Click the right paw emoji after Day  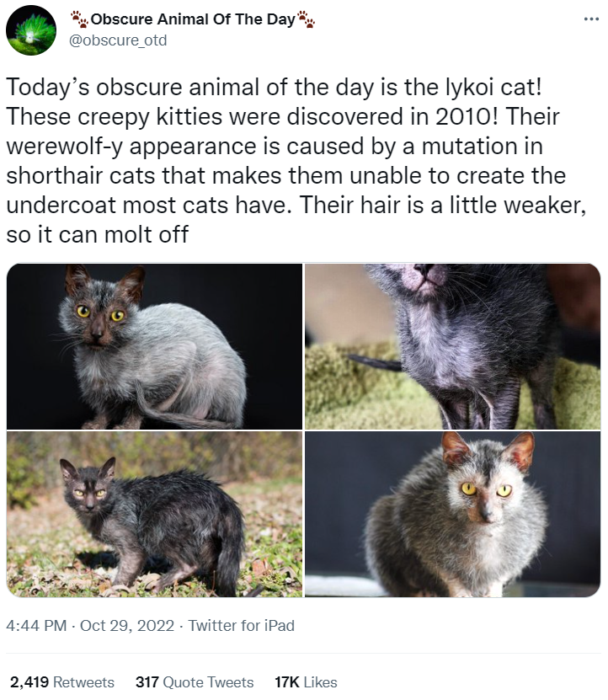(307, 19)
